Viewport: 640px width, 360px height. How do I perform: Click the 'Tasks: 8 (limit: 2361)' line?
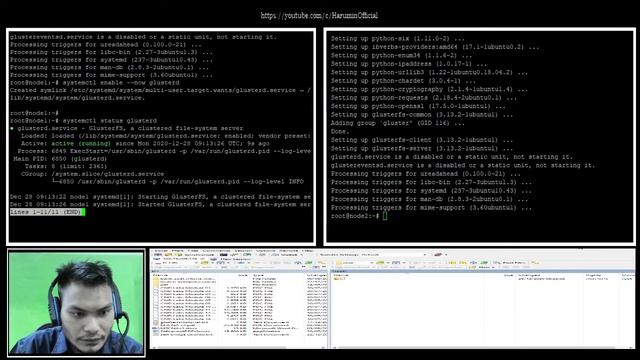pyautogui.click(x=66, y=167)
